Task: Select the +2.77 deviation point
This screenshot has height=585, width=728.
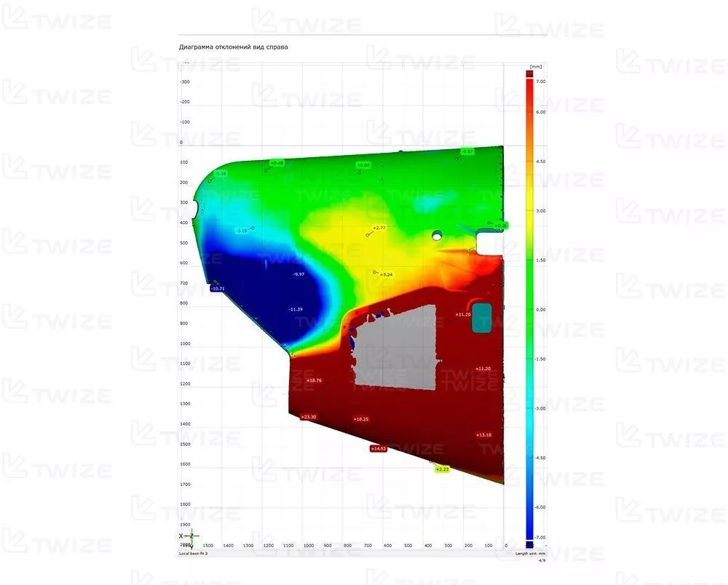Action: point(379,228)
